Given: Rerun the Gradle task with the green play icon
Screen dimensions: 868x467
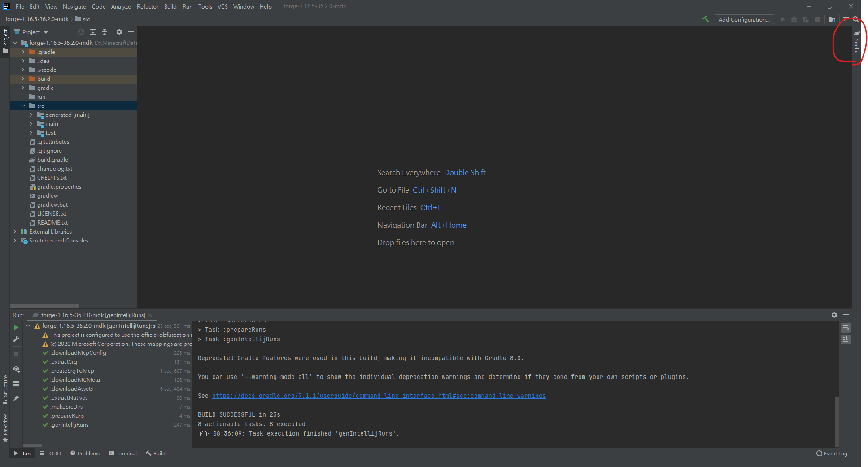Looking at the screenshot, I should click(x=16, y=327).
